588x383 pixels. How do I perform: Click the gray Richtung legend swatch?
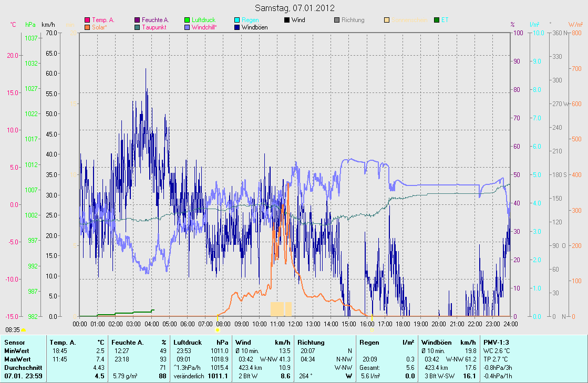tap(337, 20)
